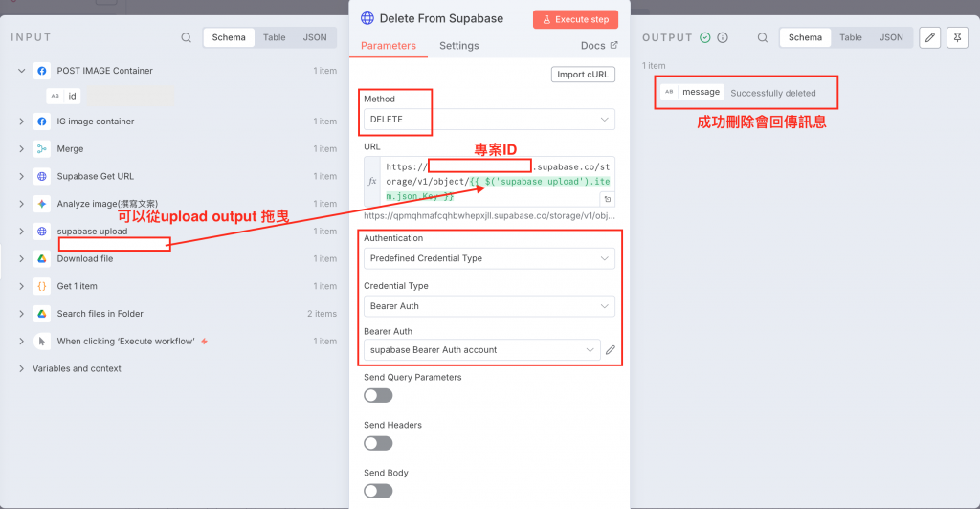Select Schema view in OUTPUT panel
The width and height of the screenshot is (980, 509).
pos(805,37)
